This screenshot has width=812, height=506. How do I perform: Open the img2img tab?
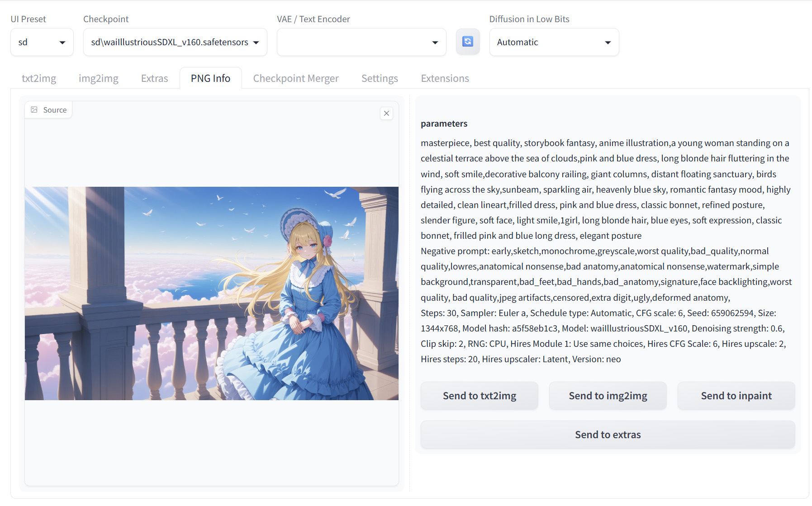98,78
